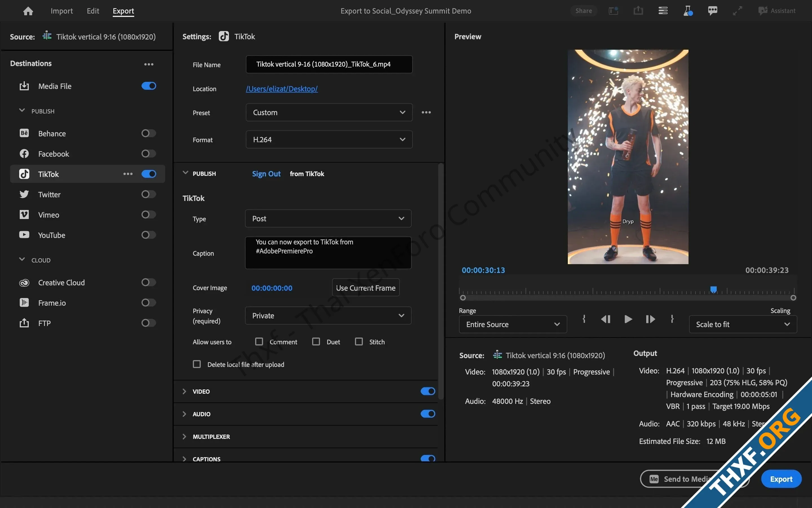Open TikTok destination more options

(x=128, y=174)
